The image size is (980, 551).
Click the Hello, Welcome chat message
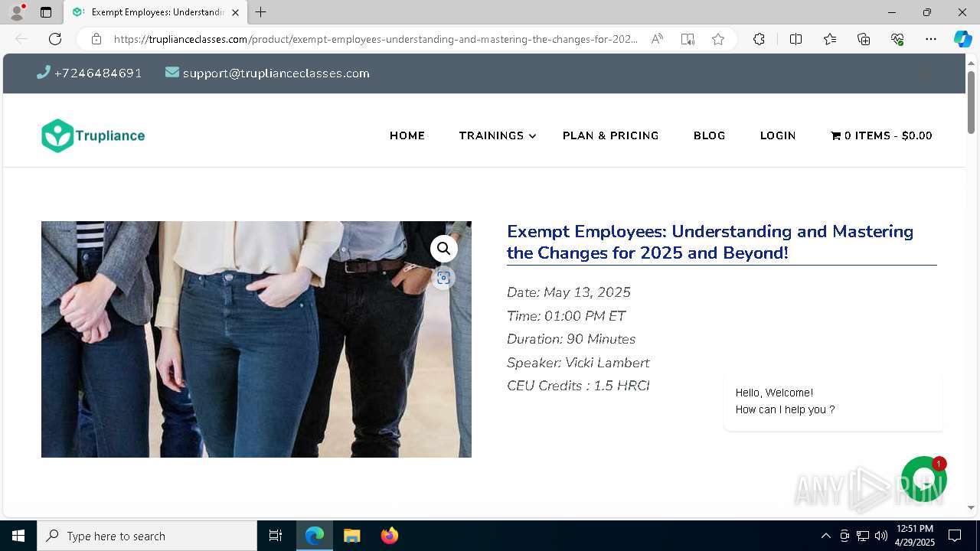833,401
